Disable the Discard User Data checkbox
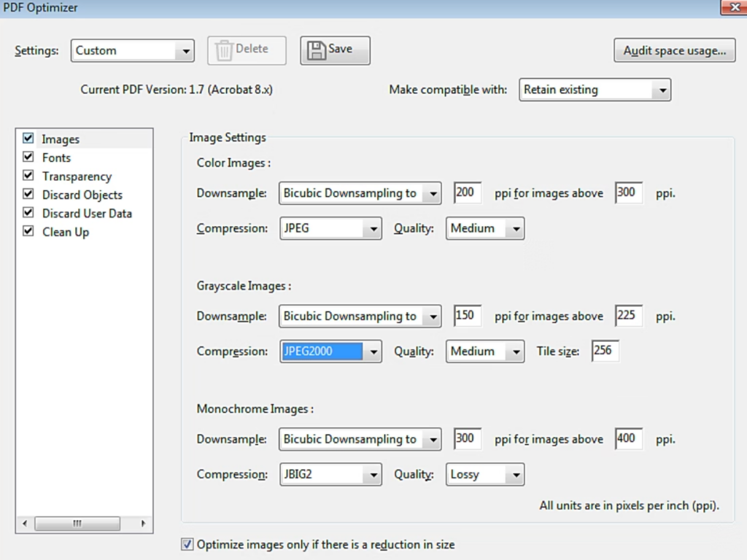The width and height of the screenshot is (747, 560). [x=28, y=213]
